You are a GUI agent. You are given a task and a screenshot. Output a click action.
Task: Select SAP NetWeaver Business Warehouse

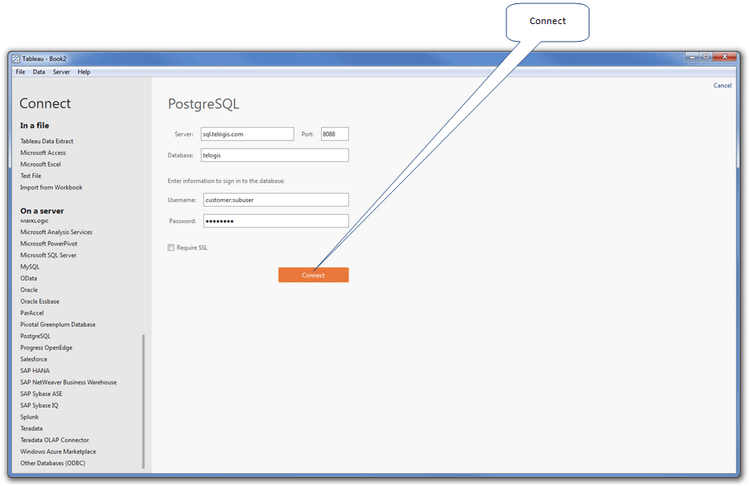[68, 382]
